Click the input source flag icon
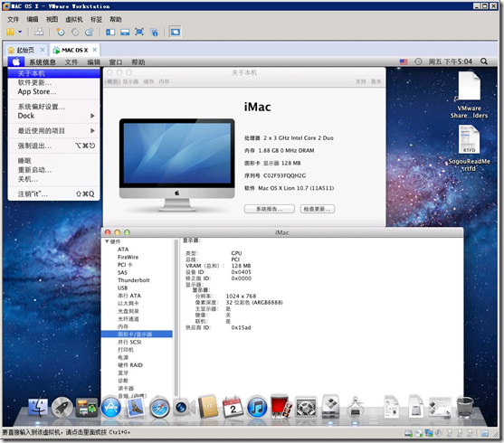This screenshot has height=443, width=504. click(x=404, y=61)
